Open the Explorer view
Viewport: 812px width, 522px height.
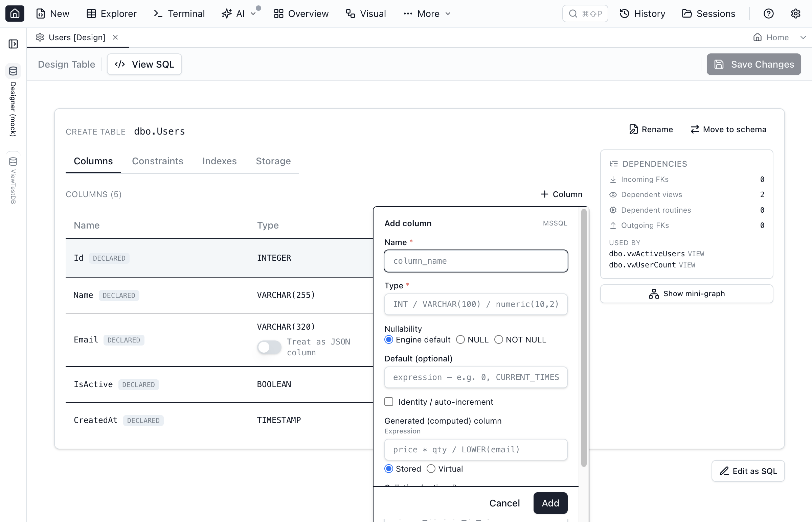112,14
